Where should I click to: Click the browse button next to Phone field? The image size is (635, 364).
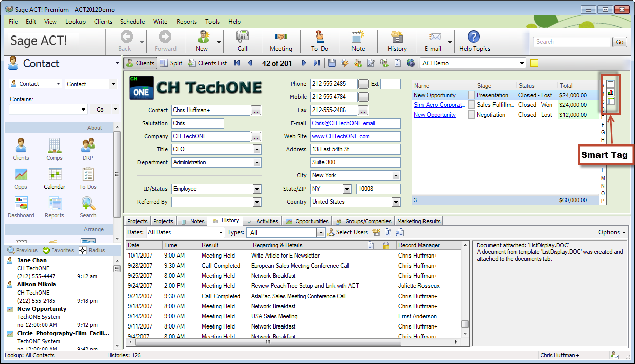click(364, 84)
